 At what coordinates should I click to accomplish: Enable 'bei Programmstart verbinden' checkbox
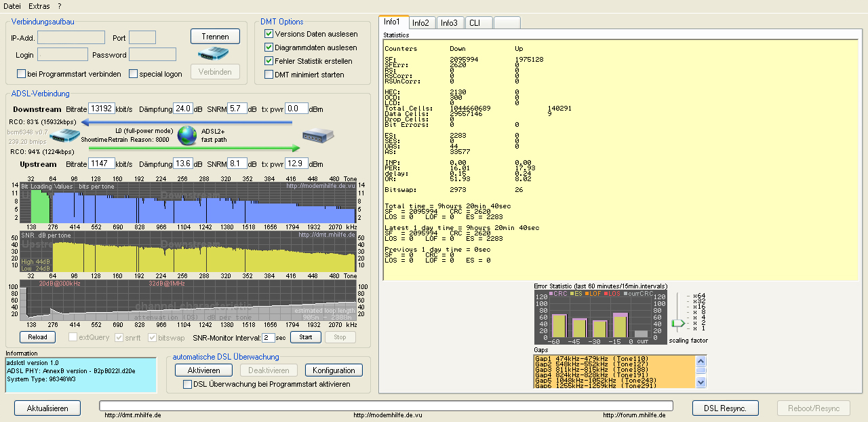coord(21,74)
